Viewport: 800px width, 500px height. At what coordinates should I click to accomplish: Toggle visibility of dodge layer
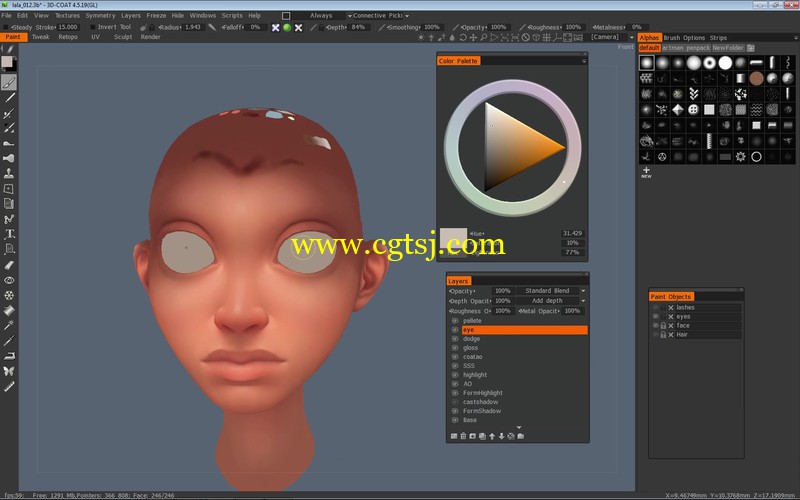(x=455, y=339)
